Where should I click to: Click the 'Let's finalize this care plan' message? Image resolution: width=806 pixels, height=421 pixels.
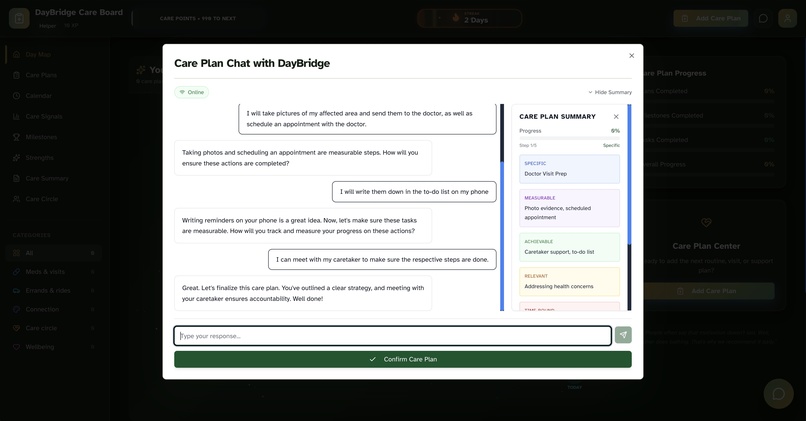click(303, 293)
